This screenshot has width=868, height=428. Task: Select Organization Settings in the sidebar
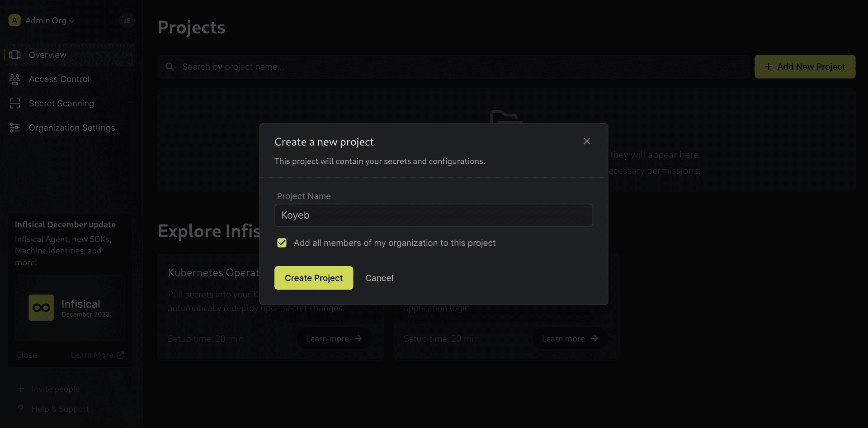pyautogui.click(x=71, y=127)
